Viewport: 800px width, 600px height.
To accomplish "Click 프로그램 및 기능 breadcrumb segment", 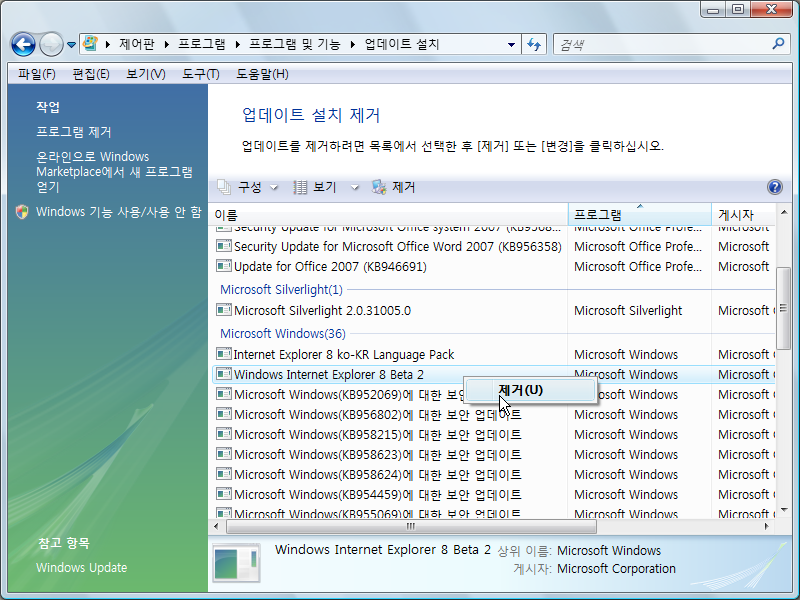I will (x=294, y=44).
